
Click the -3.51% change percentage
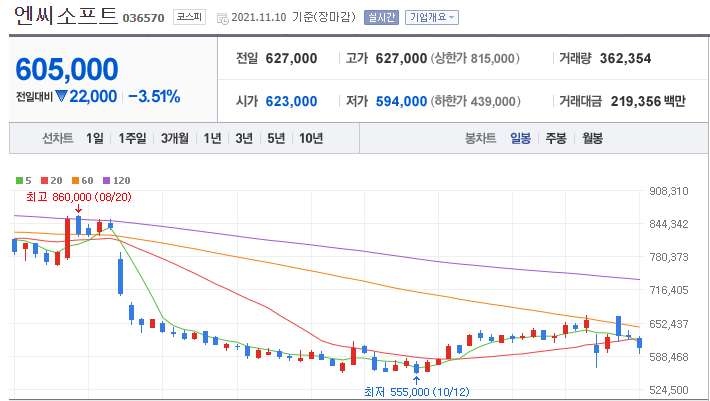click(154, 96)
